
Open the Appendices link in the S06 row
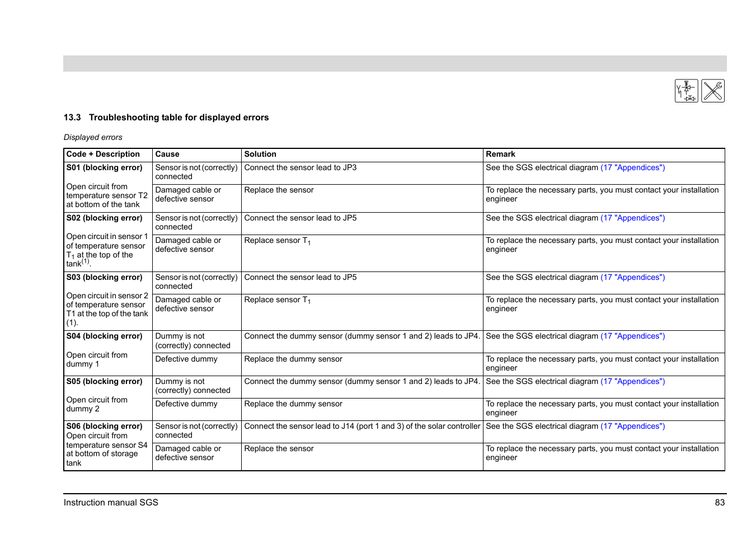tap(633, 426)
